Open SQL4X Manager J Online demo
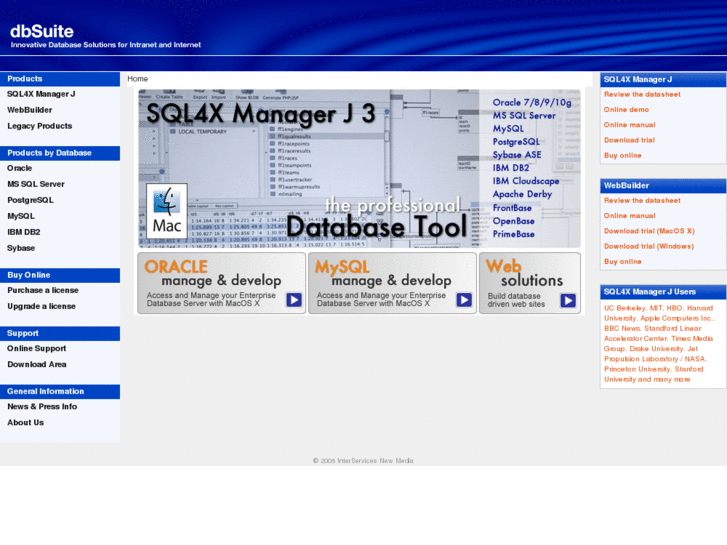This screenshot has width=727, height=545. coord(626,110)
